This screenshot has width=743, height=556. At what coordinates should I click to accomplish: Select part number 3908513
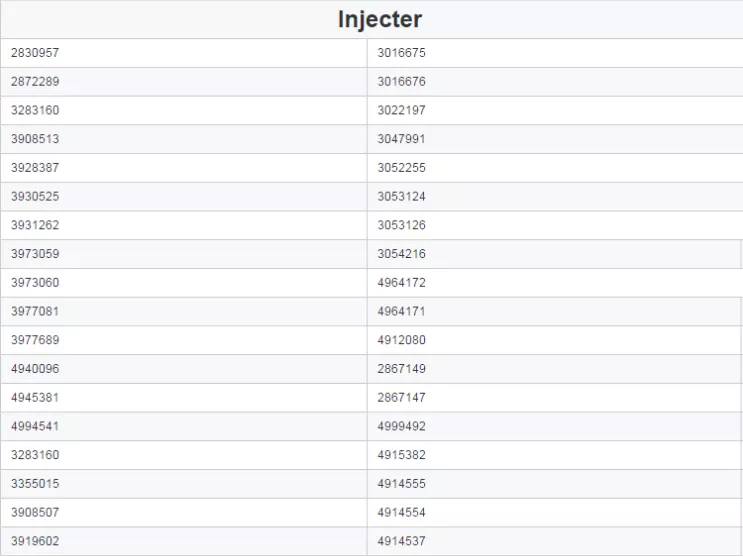click(184, 139)
